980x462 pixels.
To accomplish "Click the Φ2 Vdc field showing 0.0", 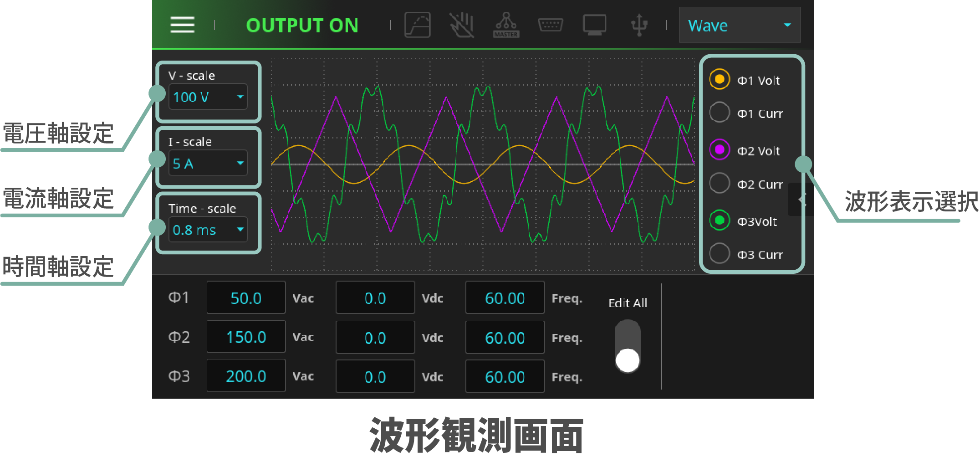I will (375, 338).
